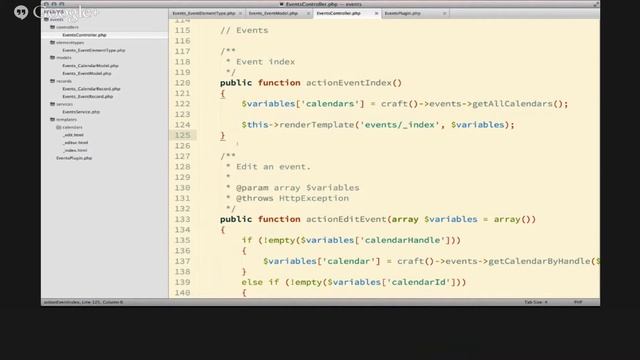Open Events_CalendarModel.php in the sidebar
This screenshot has width=640, height=360.
(x=91, y=66)
